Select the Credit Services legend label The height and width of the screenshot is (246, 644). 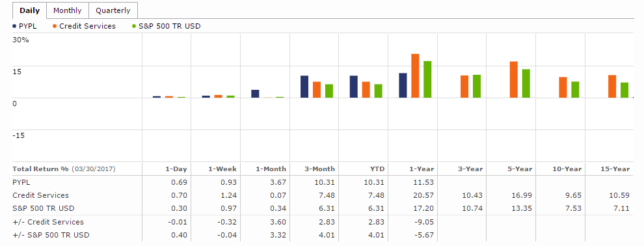[x=87, y=26]
